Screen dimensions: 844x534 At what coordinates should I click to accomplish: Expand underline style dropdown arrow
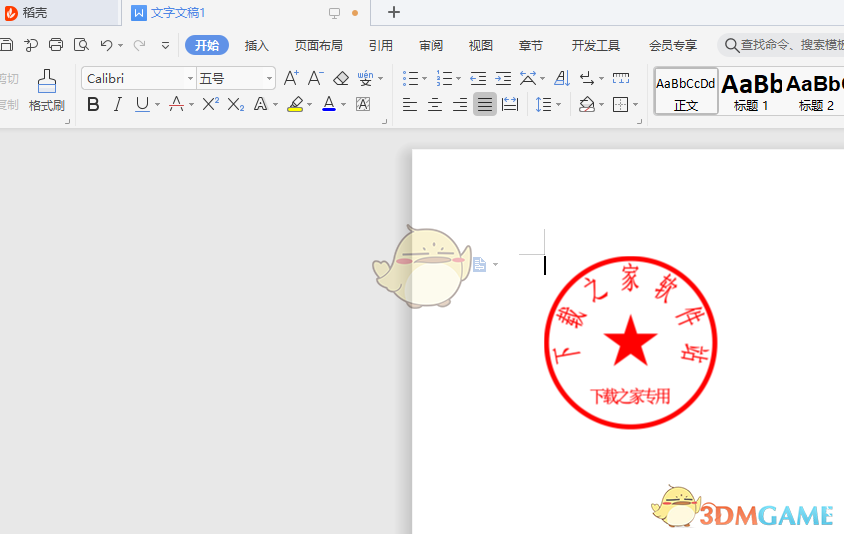157,104
